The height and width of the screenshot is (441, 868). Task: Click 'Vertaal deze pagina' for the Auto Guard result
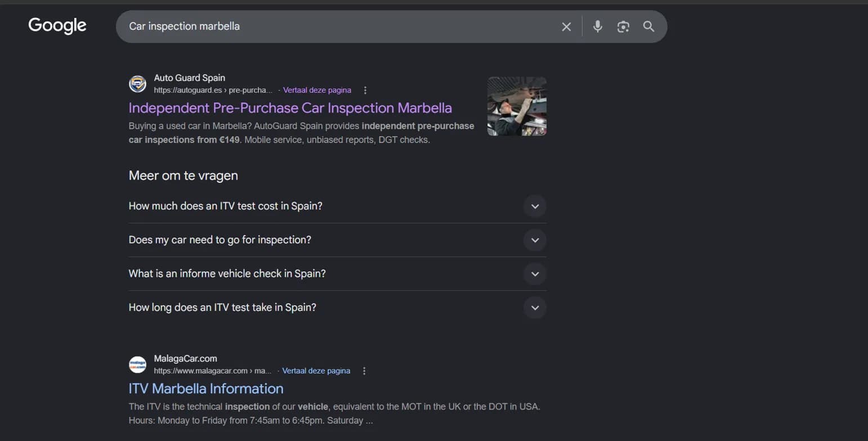317,90
